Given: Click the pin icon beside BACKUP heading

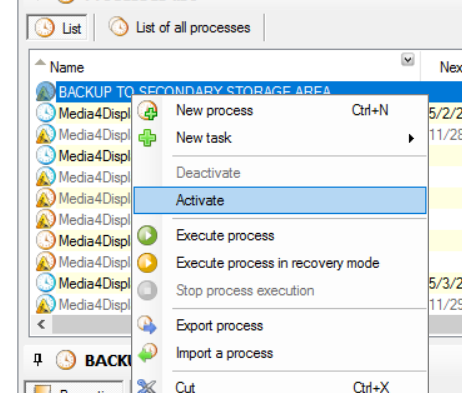Looking at the screenshot, I should click(x=38, y=360).
